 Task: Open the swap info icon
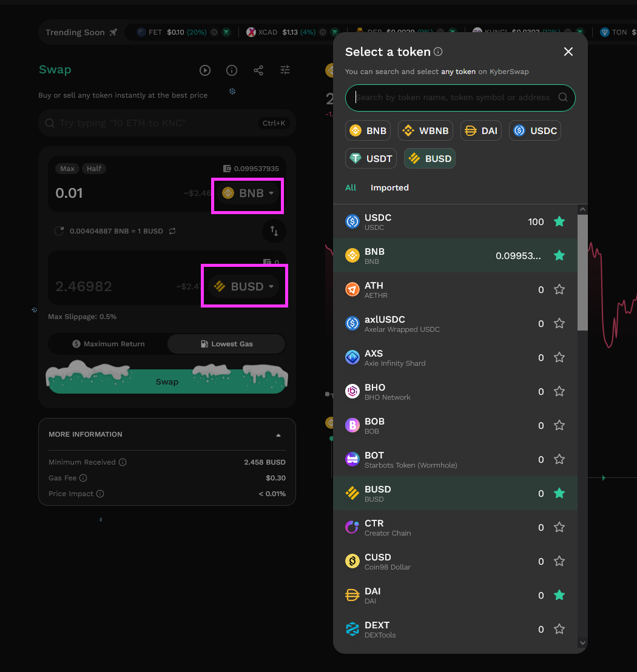[232, 70]
